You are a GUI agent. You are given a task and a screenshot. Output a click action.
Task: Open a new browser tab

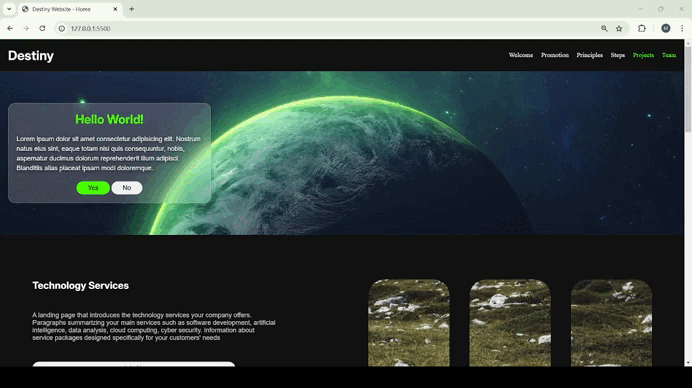click(132, 9)
